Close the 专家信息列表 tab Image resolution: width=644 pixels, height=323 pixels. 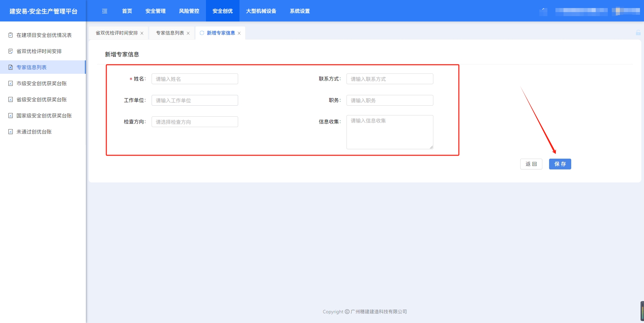pyautogui.click(x=188, y=33)
